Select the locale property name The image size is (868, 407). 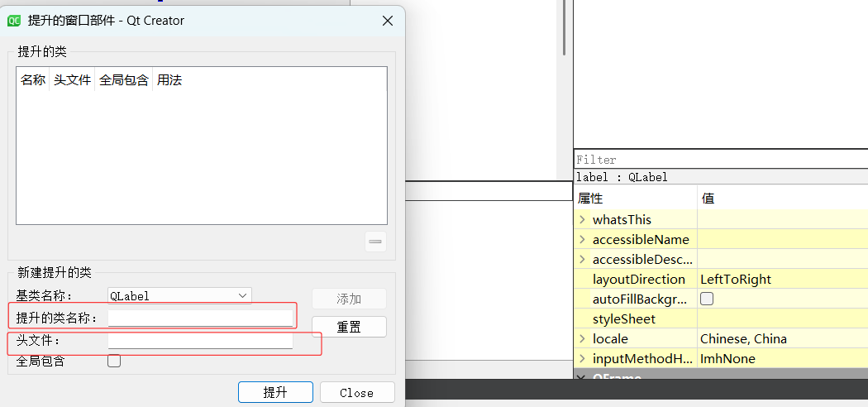pos(610,339)
